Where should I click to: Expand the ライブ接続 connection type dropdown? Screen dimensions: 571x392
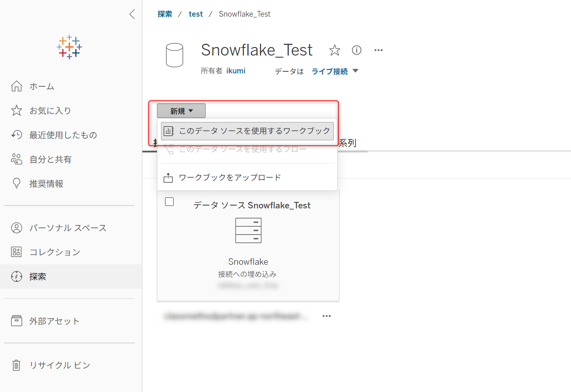(x=335, y=71)
